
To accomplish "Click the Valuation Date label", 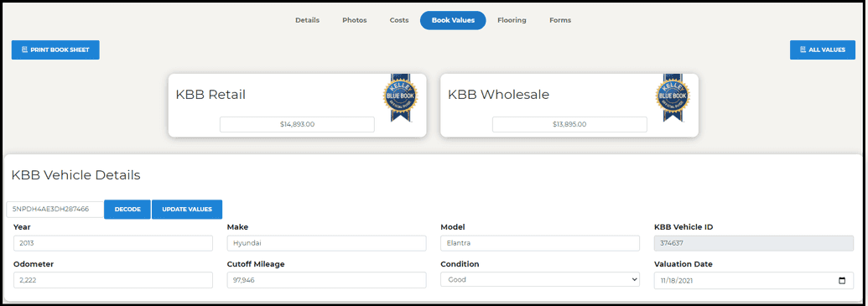I will [683, 264].
